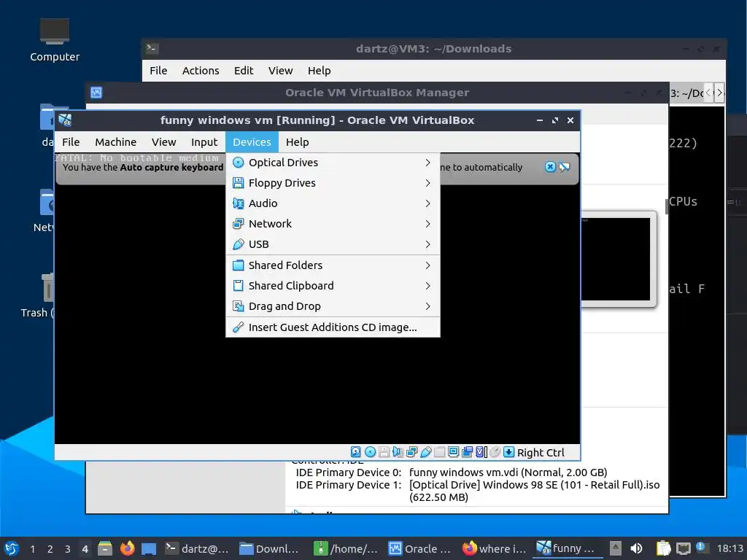Click the don't-show-again notification icon
747x560 pixels.
click(565, 167)
